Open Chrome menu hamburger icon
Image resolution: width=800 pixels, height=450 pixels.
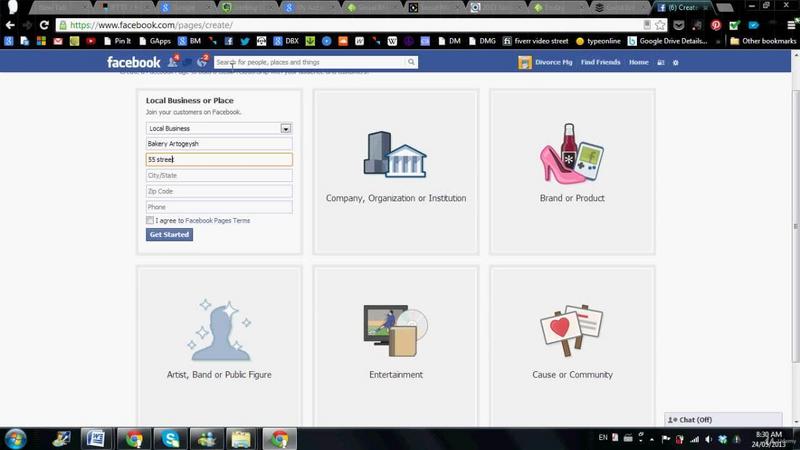click(791, 25)
